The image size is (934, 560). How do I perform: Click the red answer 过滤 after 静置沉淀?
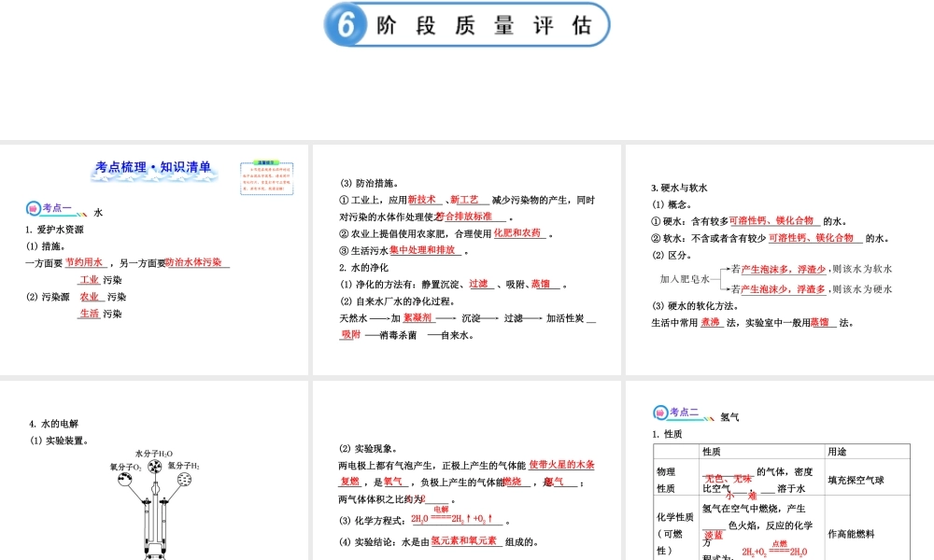tap(478, 285)
